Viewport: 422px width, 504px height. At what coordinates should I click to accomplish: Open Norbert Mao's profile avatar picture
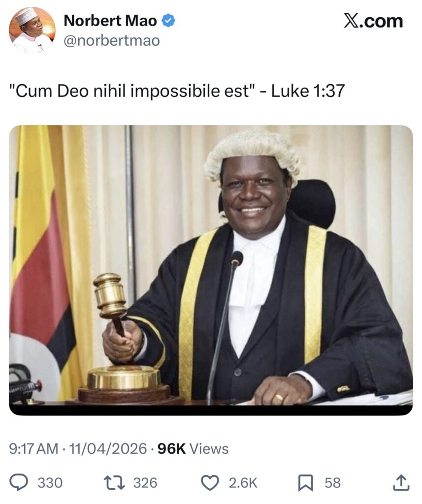click(x=32, y=30)
